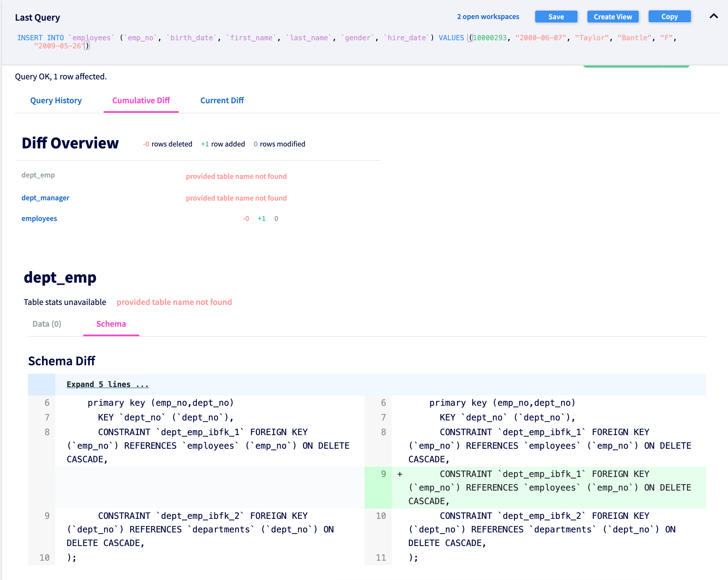Open the dept_manager table diff
The image size is (728, 580).
[x=46, y=198]
